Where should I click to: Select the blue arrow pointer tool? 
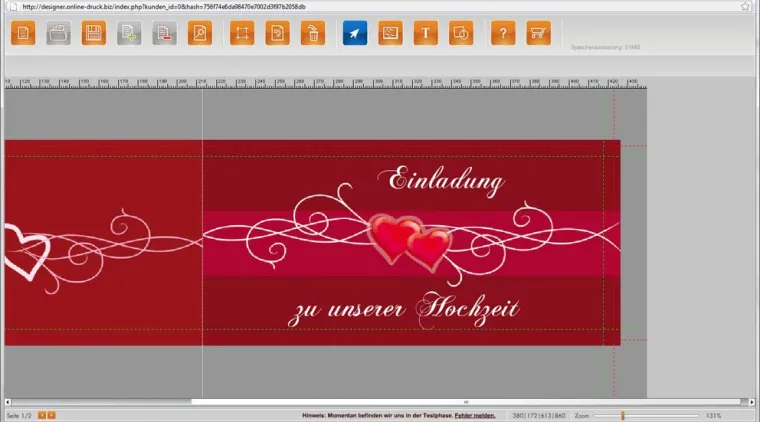point(355,33)
